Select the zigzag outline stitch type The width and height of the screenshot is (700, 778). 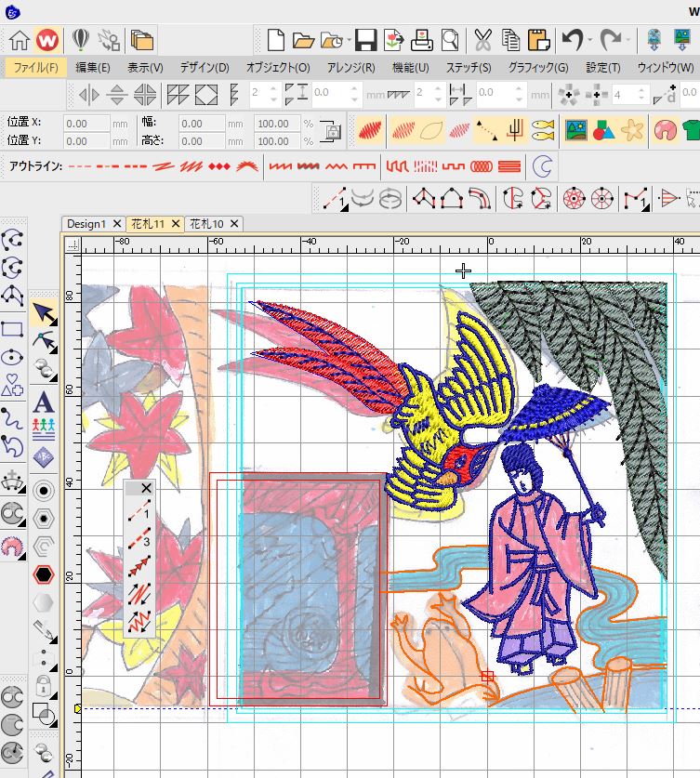click(336, 166)
